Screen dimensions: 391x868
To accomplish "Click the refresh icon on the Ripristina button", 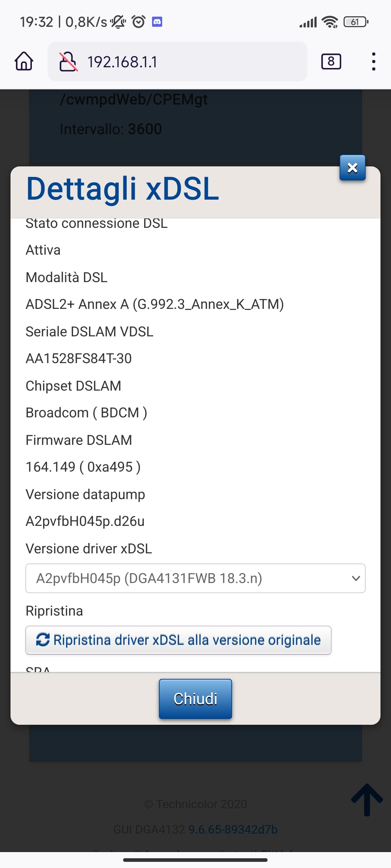I will pyautogui.click(x=43, y=640).
